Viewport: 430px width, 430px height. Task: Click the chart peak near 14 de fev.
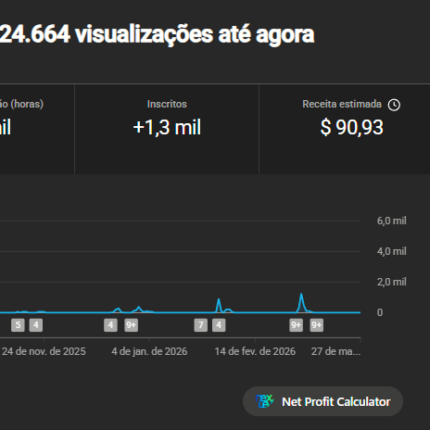[x=219, y=300]
